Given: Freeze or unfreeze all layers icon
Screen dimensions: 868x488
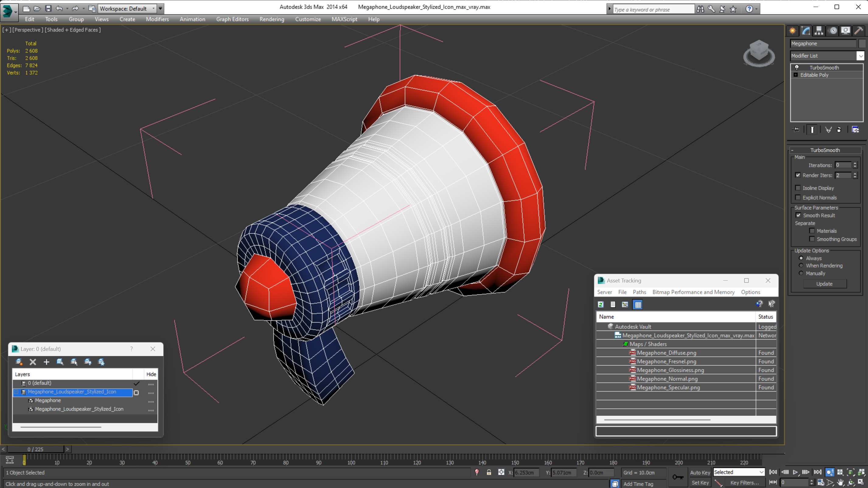Looking at the screenshot, I should click(101, 362).
